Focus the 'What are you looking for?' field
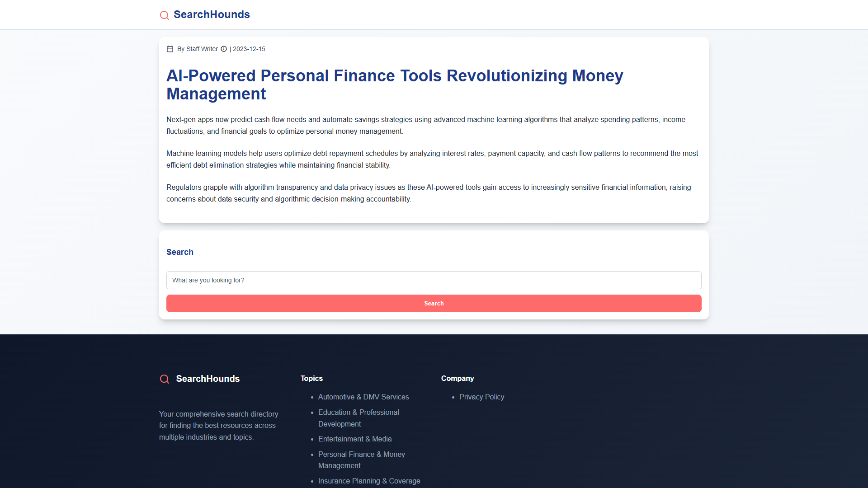 (434, 280)
